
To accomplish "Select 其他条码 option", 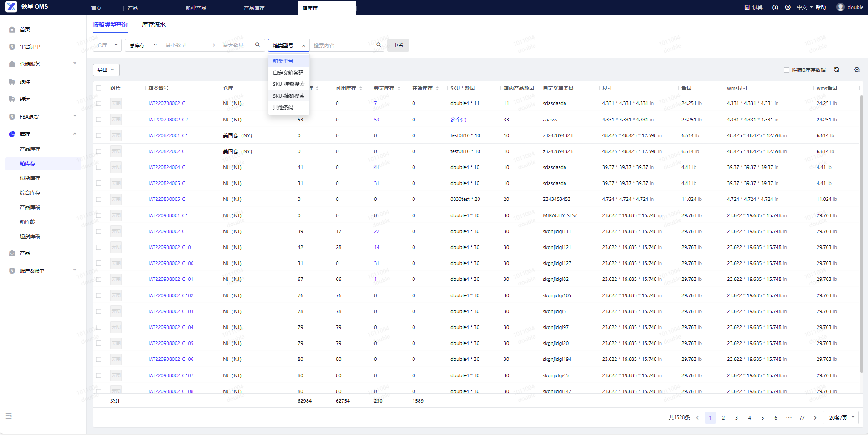I will (x=288, y=107).
